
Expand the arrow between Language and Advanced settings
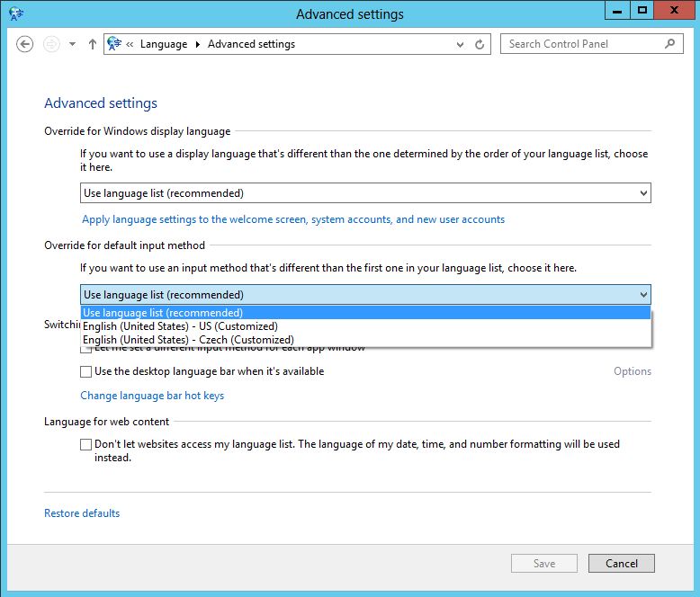[198, 44]
